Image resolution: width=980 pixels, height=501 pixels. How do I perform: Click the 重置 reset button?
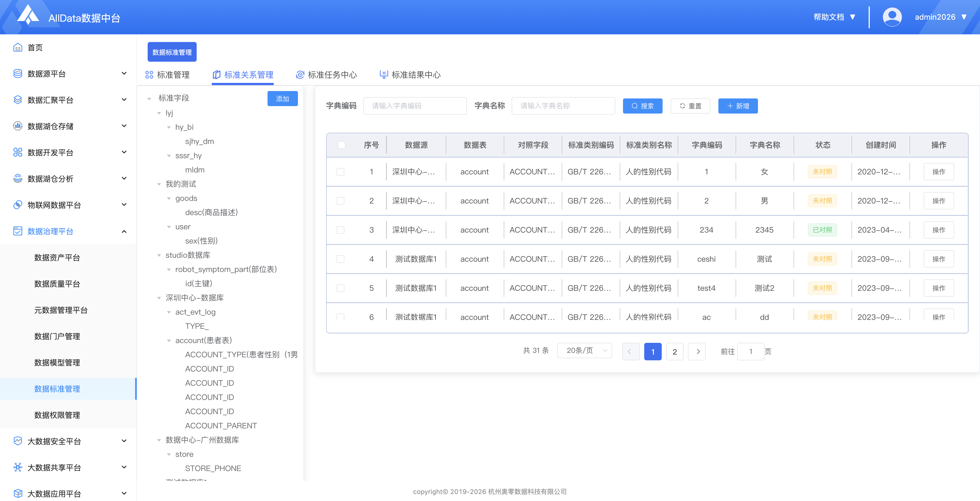pos(690,106)
